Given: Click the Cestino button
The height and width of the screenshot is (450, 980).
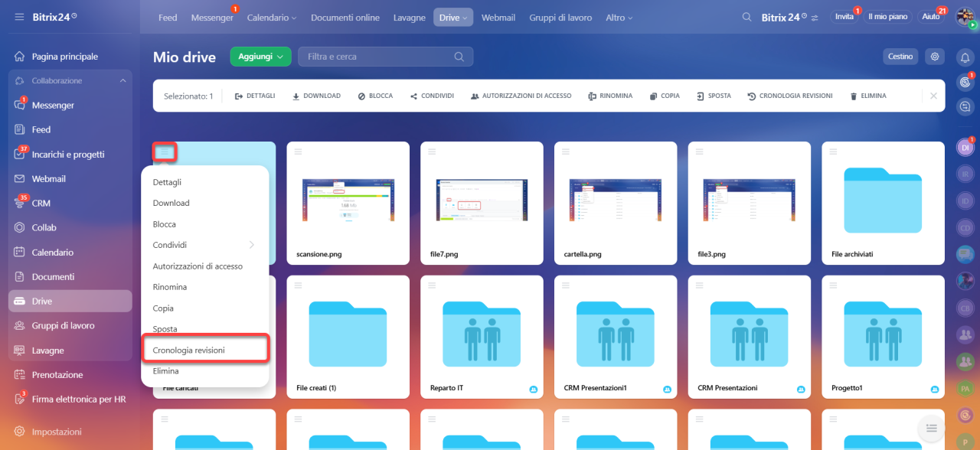Looking at the screenshot, I should (900, 57).
